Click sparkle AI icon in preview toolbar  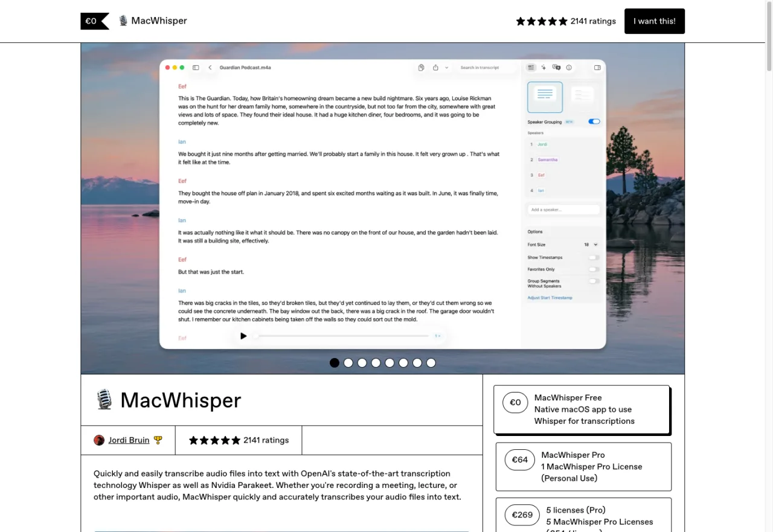(x=544, y=68)
